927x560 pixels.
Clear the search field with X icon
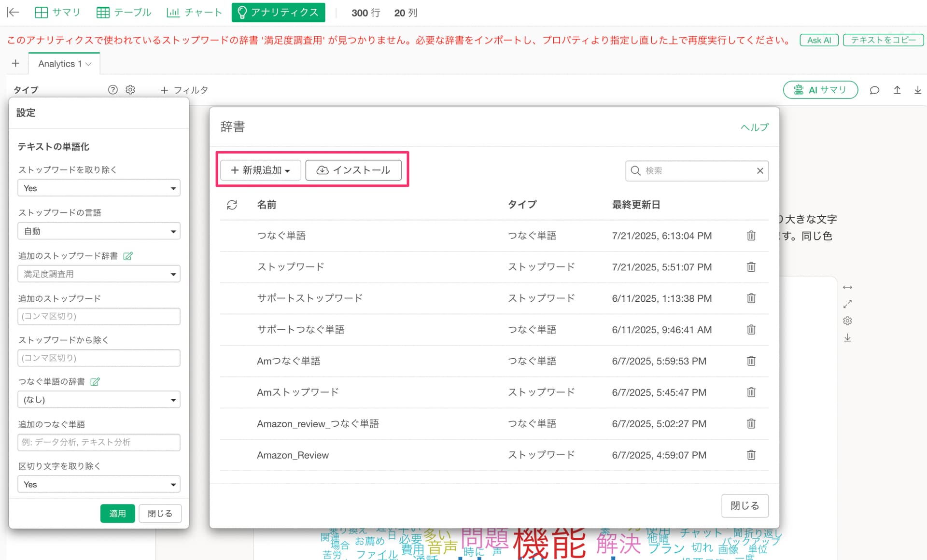pyautogui.click(x=760, y=170)
